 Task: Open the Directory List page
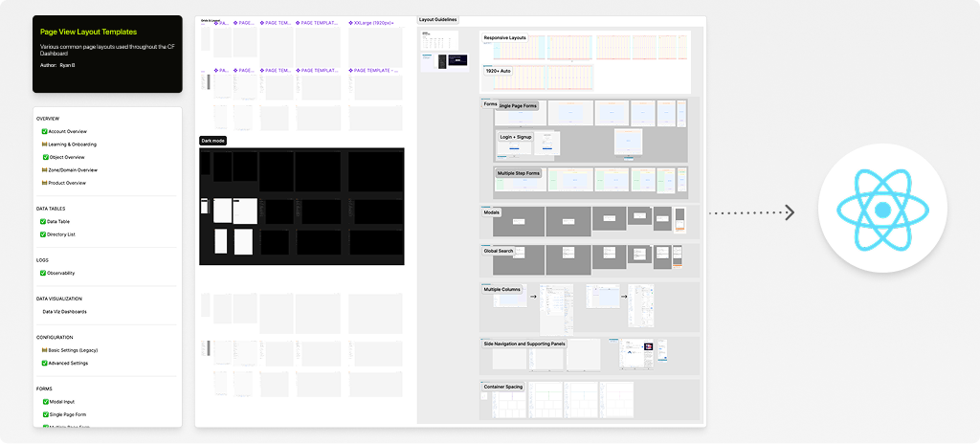(x=61, y=234)
